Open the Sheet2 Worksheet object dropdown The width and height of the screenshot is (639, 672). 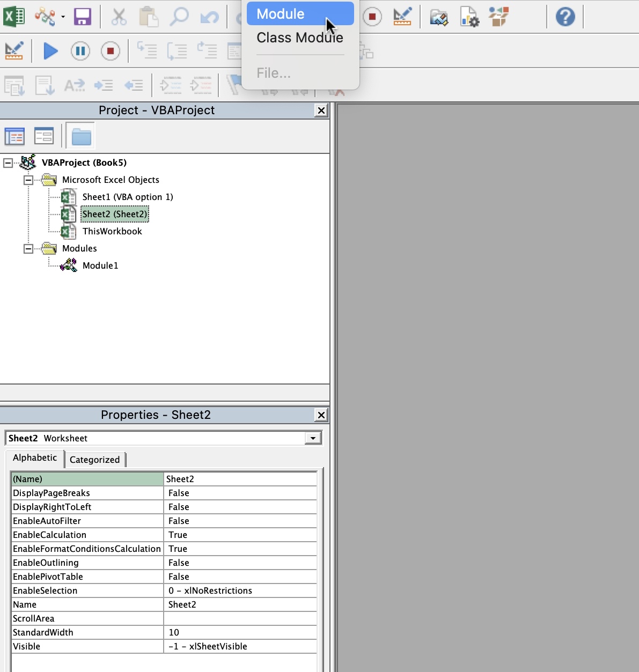[x=313, y=438]
